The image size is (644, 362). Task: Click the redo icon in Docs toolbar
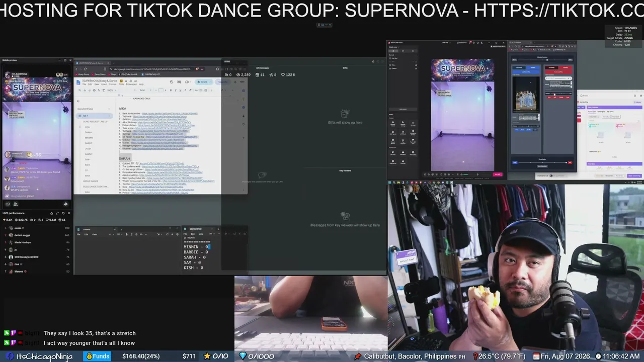click(90, 90)
